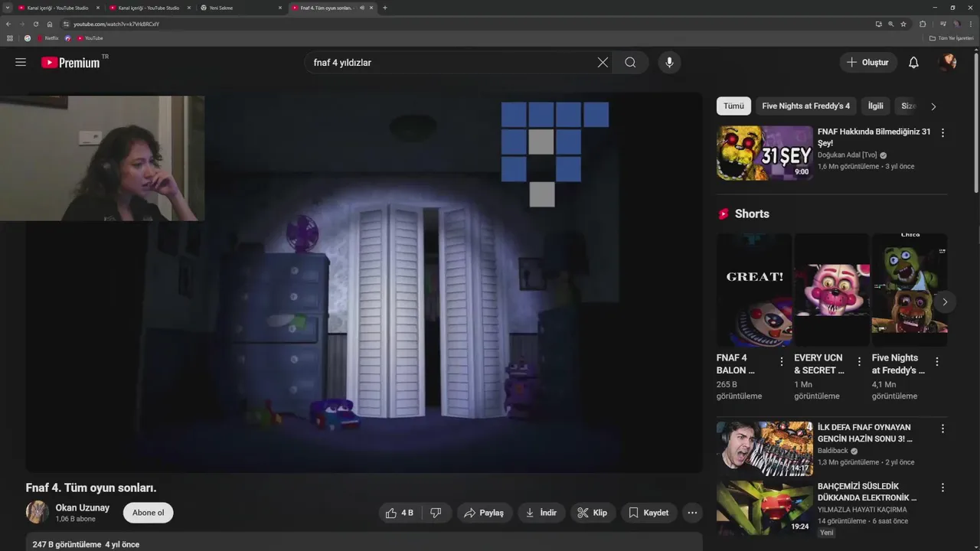Show next Shorts with arrow button
Image resolution: width=980 pixels, height=551 pixels.
click(945, 302)
